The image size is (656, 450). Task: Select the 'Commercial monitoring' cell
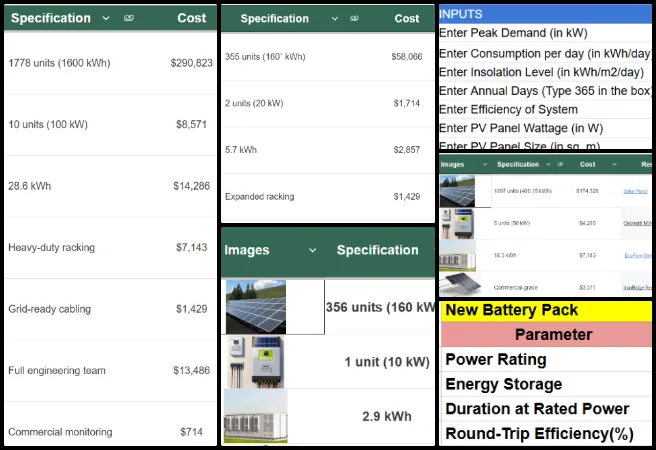pos(60,432)
